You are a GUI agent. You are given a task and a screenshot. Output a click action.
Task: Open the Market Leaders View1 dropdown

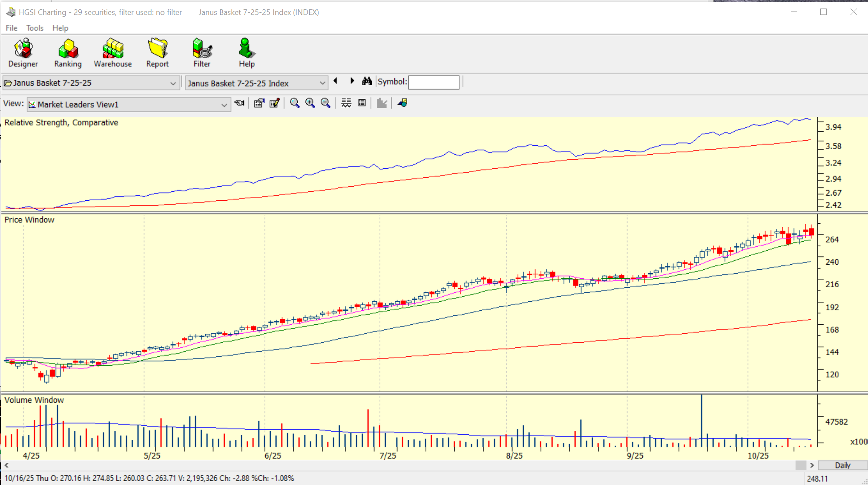[x=224, y=105]
